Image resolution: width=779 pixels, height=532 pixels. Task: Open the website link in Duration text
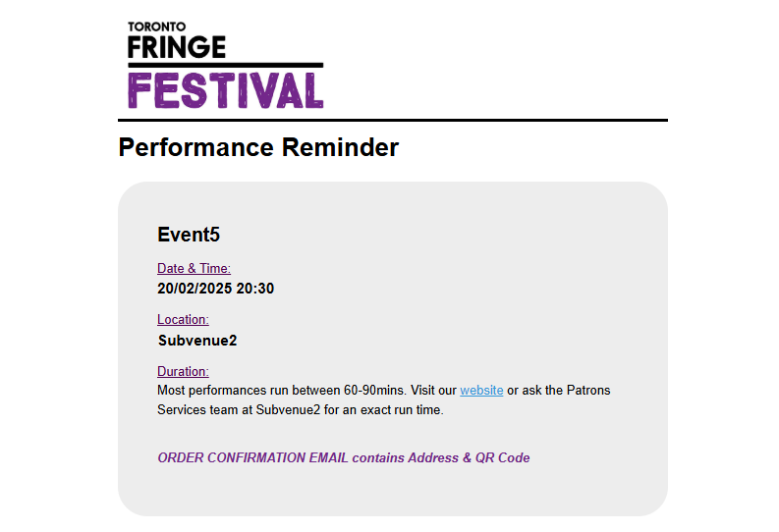click(x=481, y=390)
